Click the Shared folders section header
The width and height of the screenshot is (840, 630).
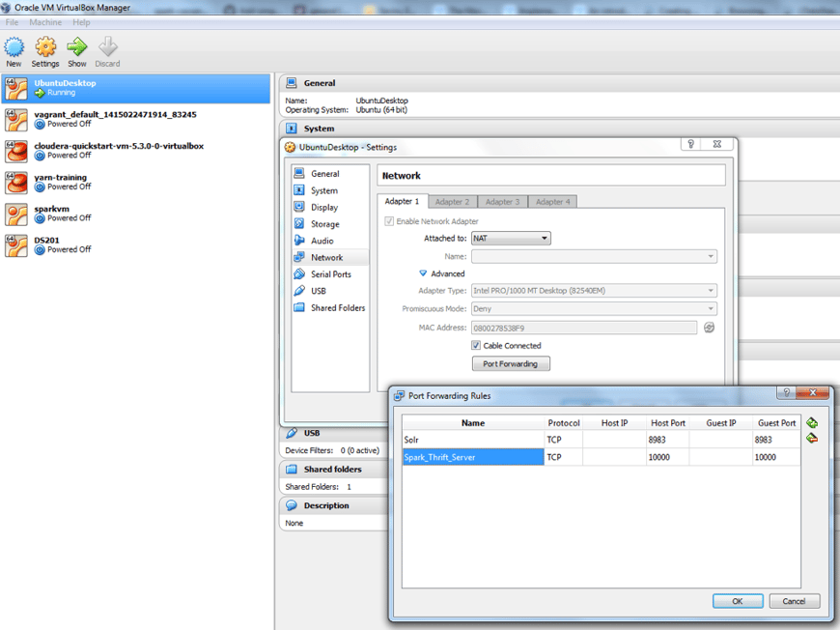coord(333,470)
